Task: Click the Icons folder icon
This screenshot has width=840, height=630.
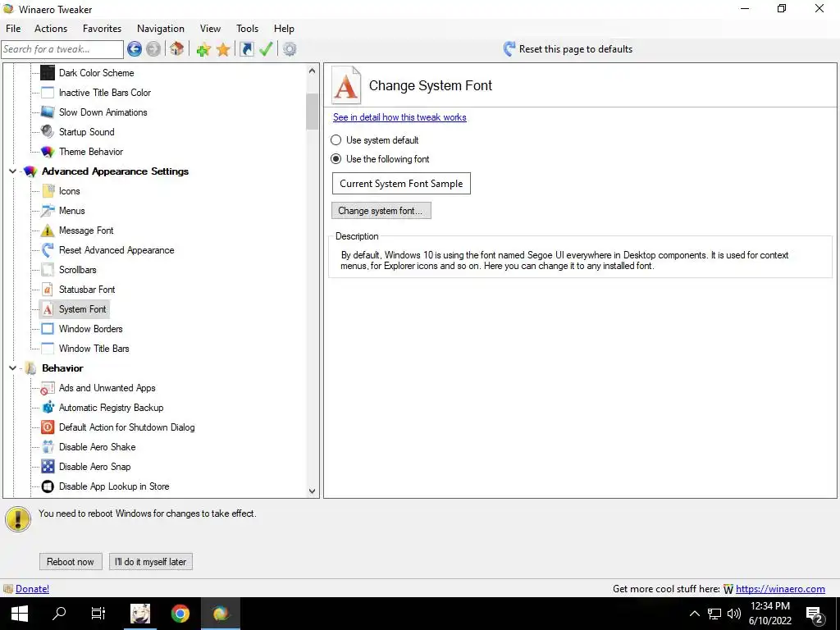Action: (x=48, y=190)
